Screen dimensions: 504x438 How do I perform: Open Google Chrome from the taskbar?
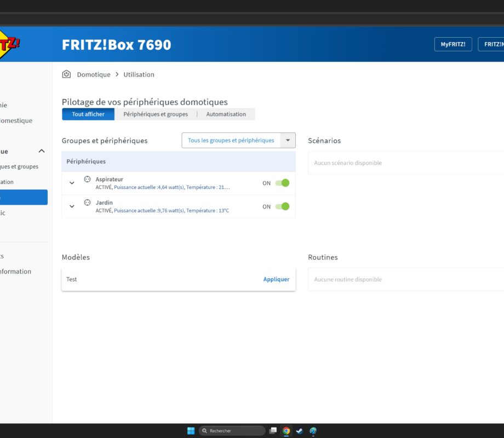[286, 431]
